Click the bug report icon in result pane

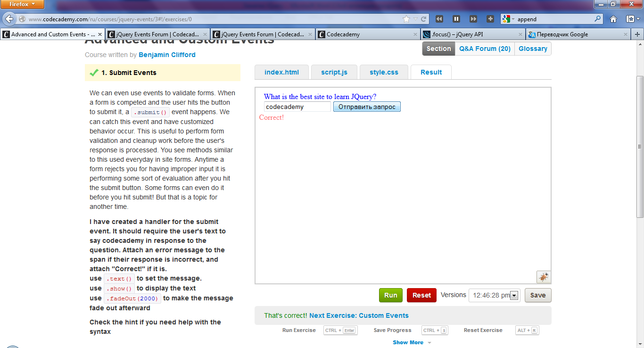pyautogui.click(x=544, y=277)
